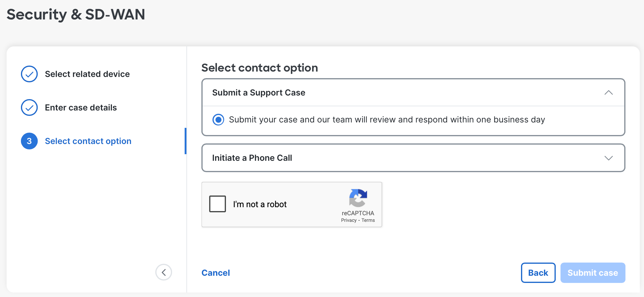Go to the Select related device step

(x=87, y=74)
